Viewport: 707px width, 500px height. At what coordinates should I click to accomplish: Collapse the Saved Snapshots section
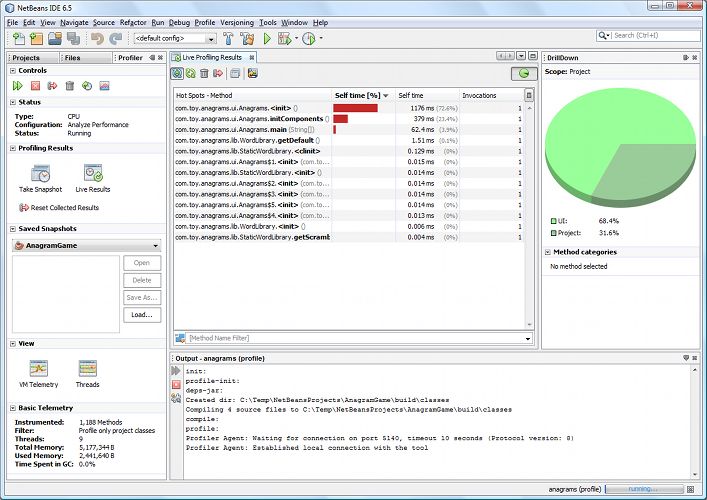(x=13, y=229)
